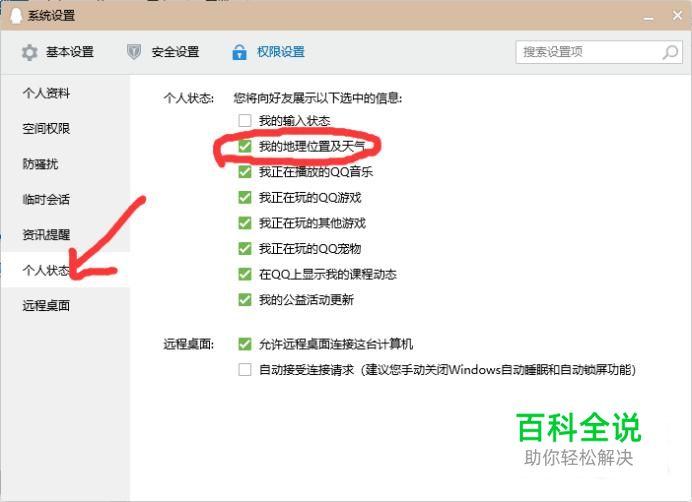
Task: Close the 系统设置 window
Action: (x=677, y=16)
